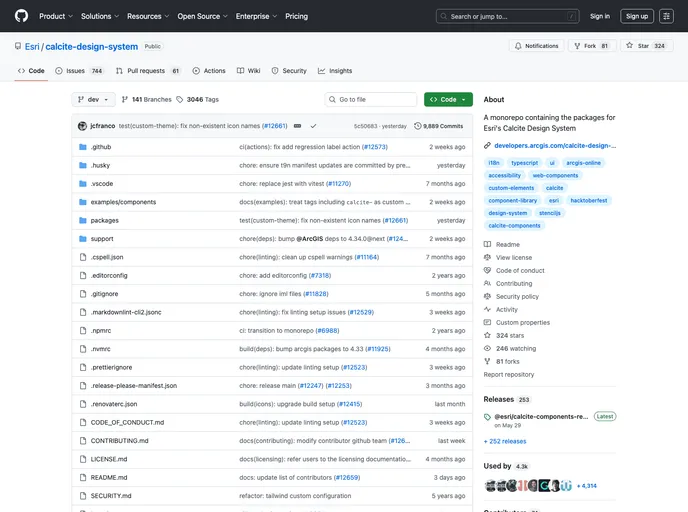
Task: Open the examples/components folder
Action: [x=123, y=202]
